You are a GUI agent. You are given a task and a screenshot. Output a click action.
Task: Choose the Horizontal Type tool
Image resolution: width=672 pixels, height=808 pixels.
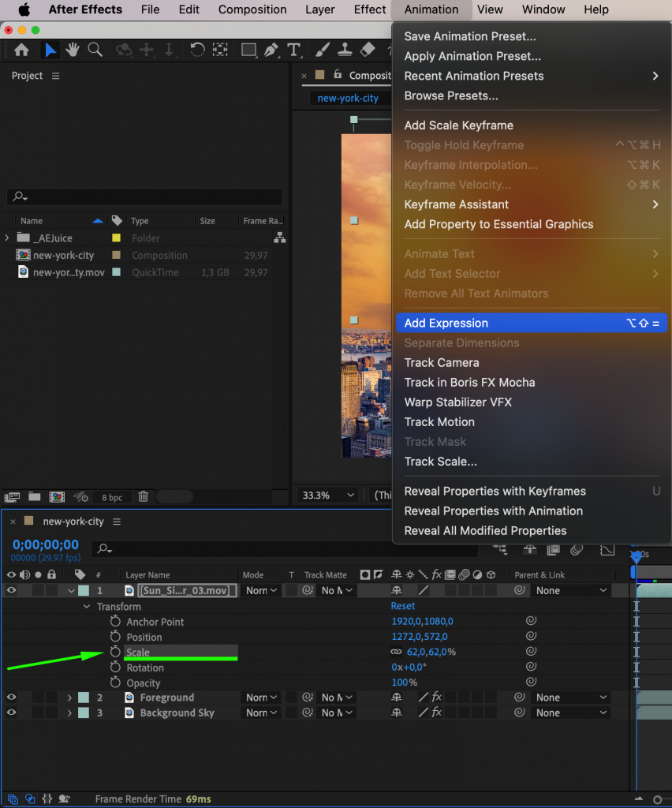pyautogui.click(x=294, y=49)
